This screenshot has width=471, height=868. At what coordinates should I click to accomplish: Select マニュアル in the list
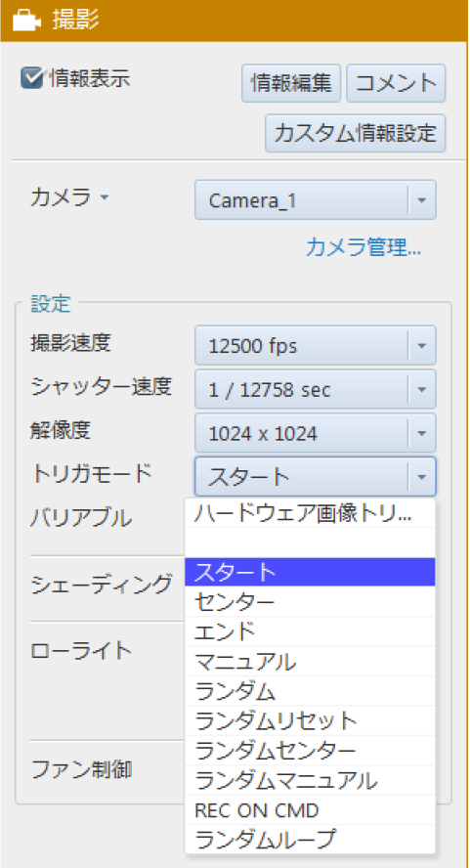[x=310, y=662]
